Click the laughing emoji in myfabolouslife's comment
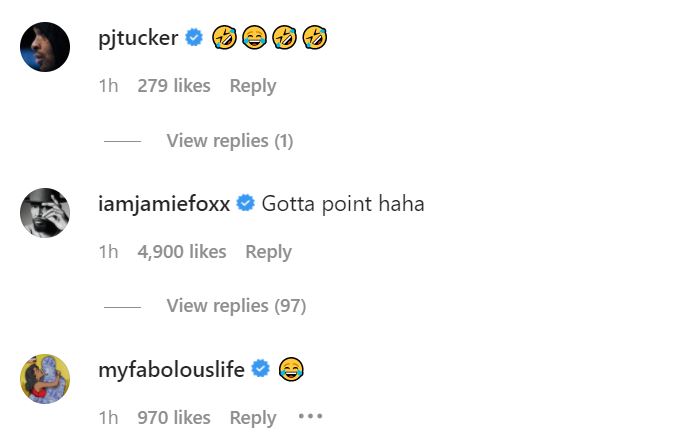Viewport: 695px width, 448px height. (291, 370)
